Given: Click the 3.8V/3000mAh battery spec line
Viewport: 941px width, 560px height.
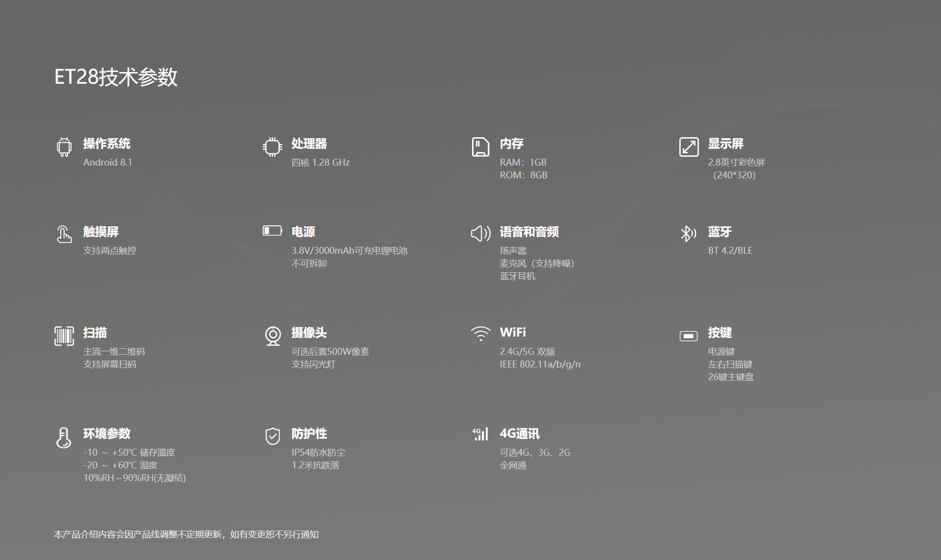Looking at the screenshot, I should (x=349, y=250).
